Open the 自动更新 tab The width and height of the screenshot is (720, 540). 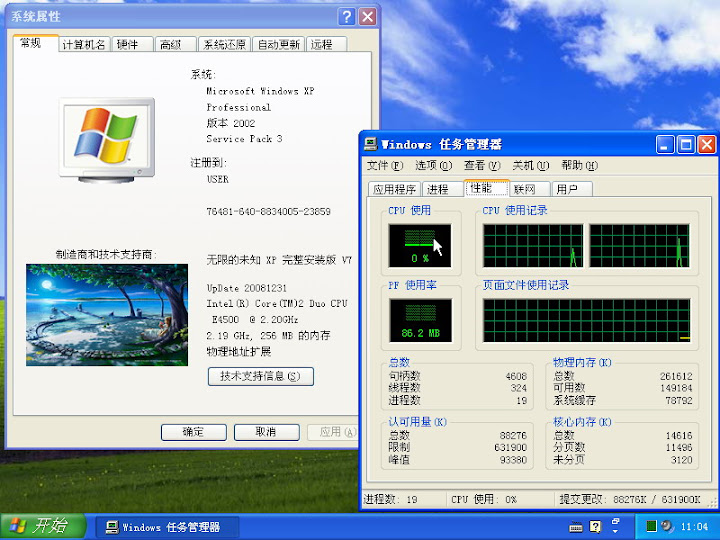278,45
